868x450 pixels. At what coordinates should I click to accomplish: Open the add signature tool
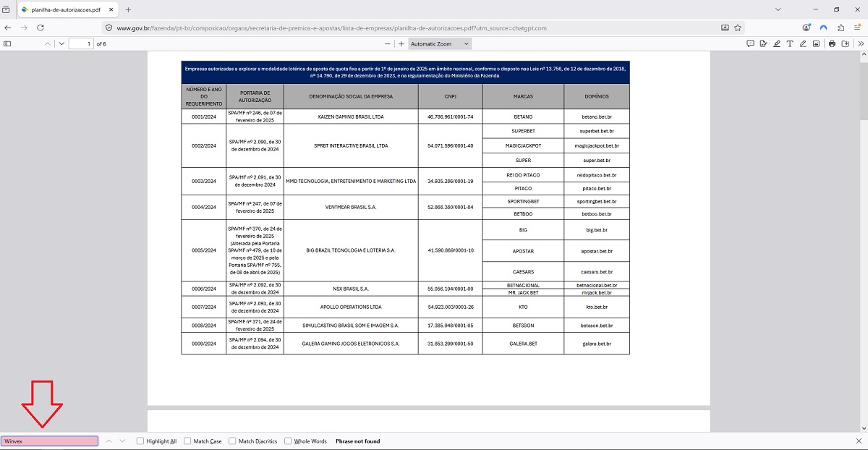click(x=763, y=43)
